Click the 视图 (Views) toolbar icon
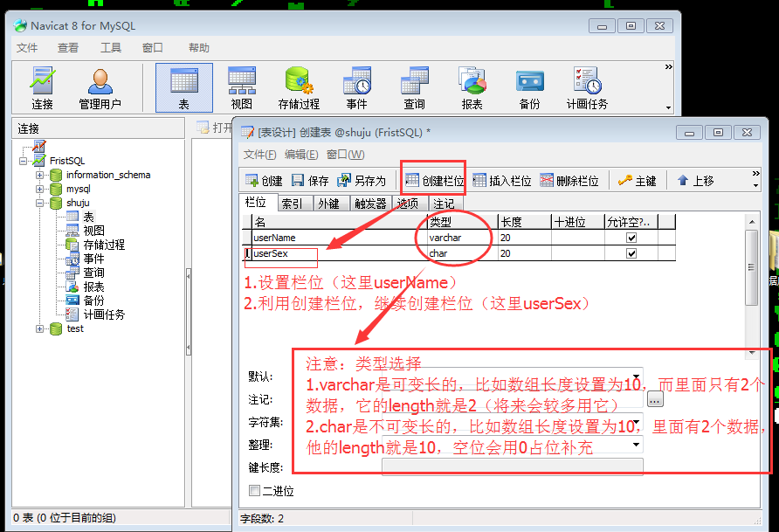 [x=244, y=86]
